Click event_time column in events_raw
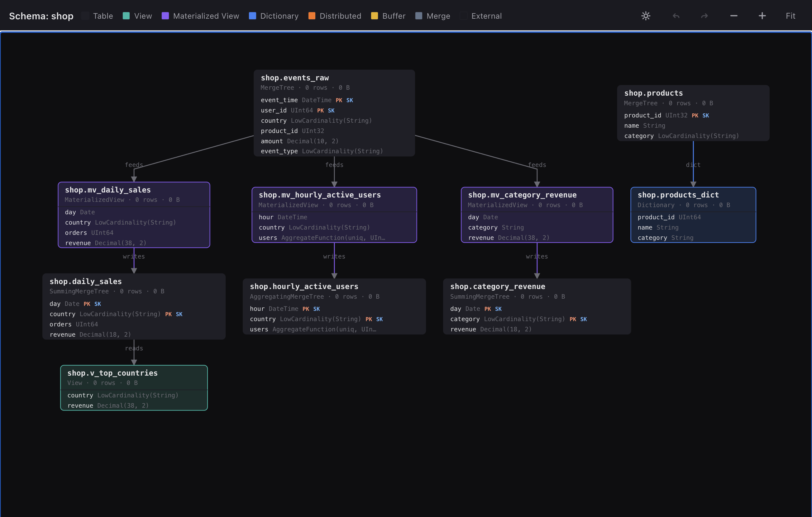Viewport: 812px width, 517px height. 334,100
